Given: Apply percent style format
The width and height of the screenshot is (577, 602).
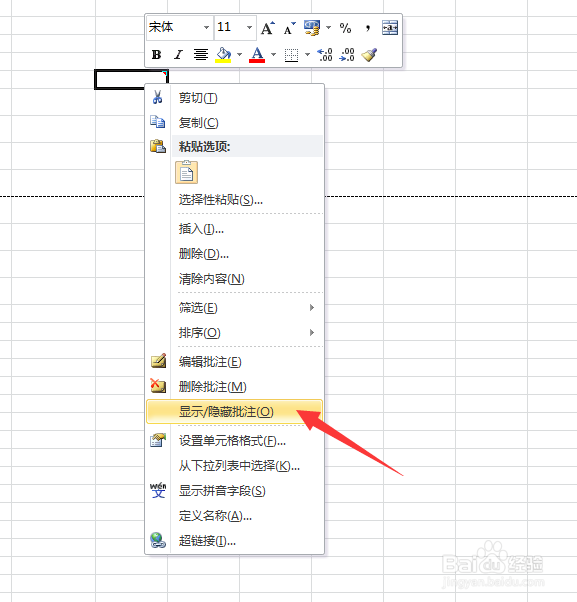Looking at the screenshot, I should click(x=346, y=28).
